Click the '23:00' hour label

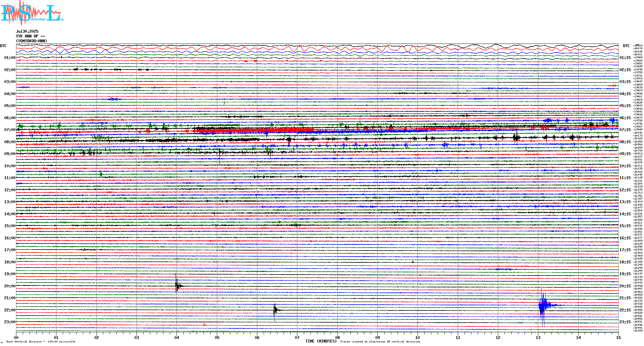pos(10,322)
